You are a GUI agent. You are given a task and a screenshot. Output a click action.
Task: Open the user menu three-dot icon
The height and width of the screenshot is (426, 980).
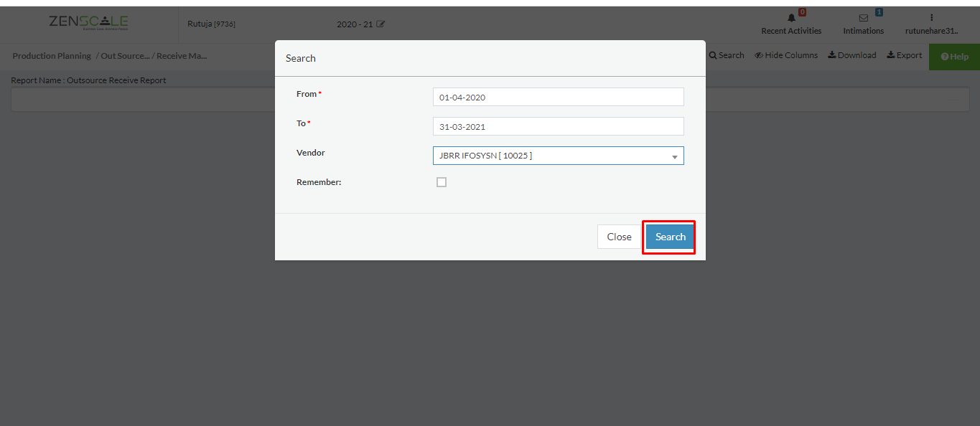931,17
